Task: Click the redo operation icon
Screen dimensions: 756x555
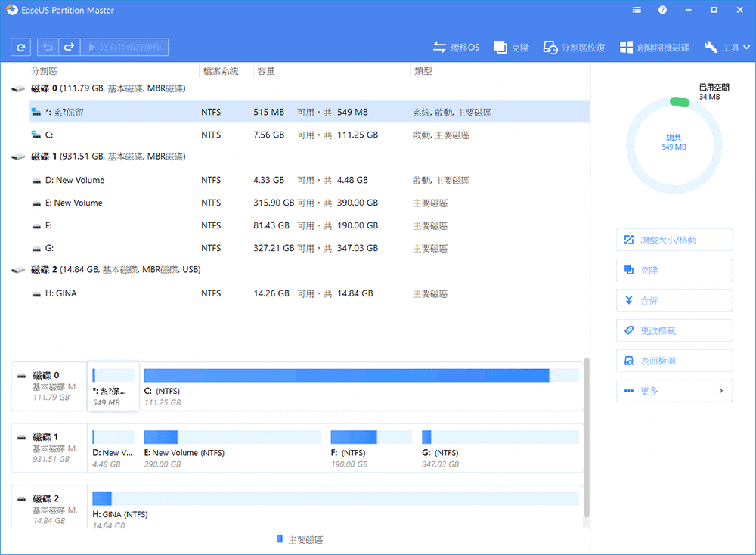Action: click(x=69, y=47)
